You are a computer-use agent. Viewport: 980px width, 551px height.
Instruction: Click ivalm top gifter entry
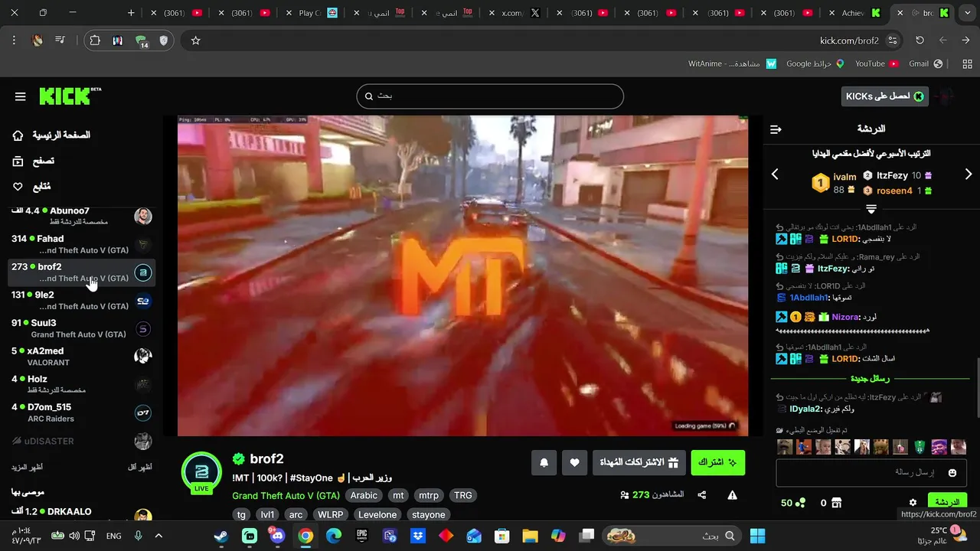834,182
